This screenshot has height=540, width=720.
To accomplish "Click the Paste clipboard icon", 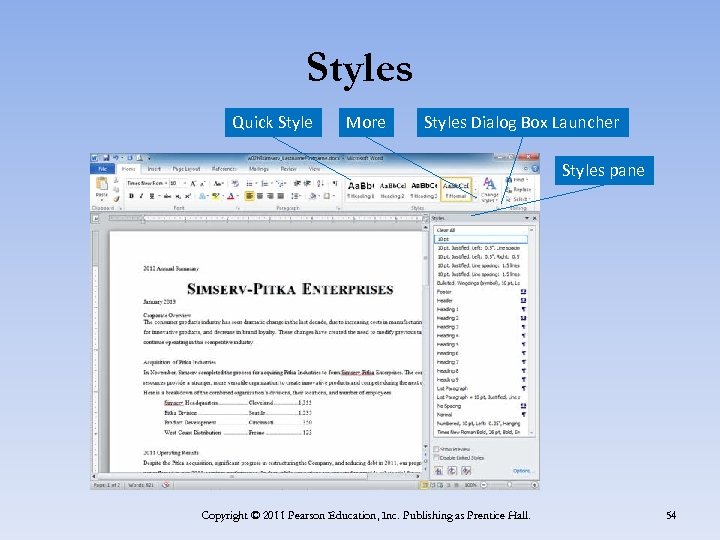I will [101, 185].
